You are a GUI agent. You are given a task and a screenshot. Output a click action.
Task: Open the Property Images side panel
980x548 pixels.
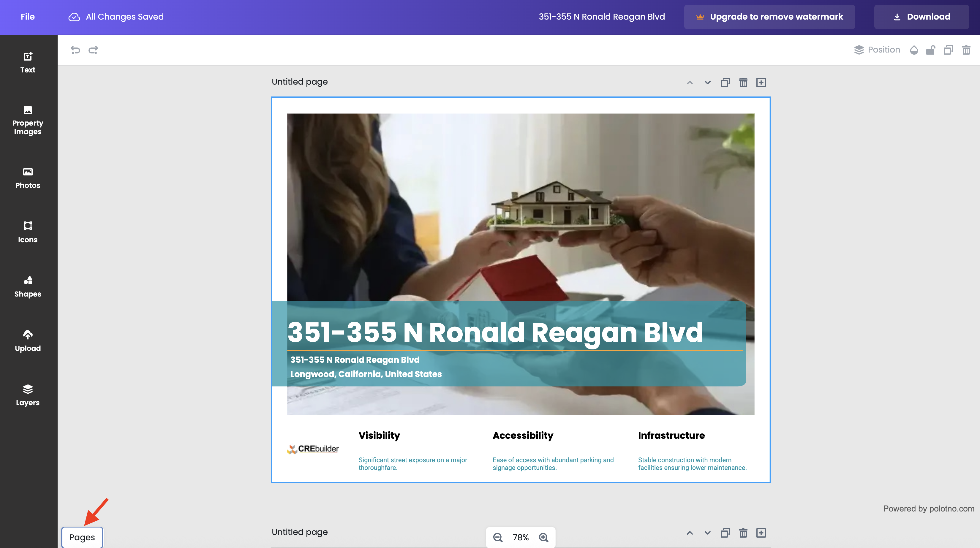pos(28,120)
